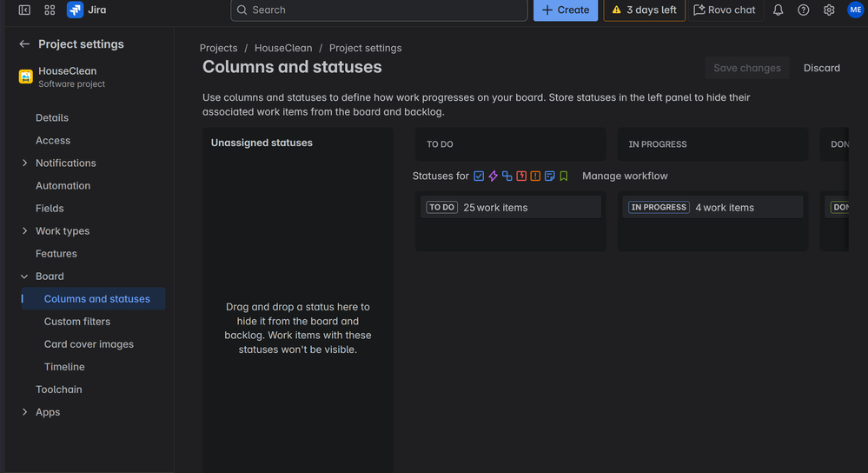The height and width of the screenshot is (473, 868).
Task: Click Projects in the breadcrumb
Action: pyautogui.click(x=219, y=48)
